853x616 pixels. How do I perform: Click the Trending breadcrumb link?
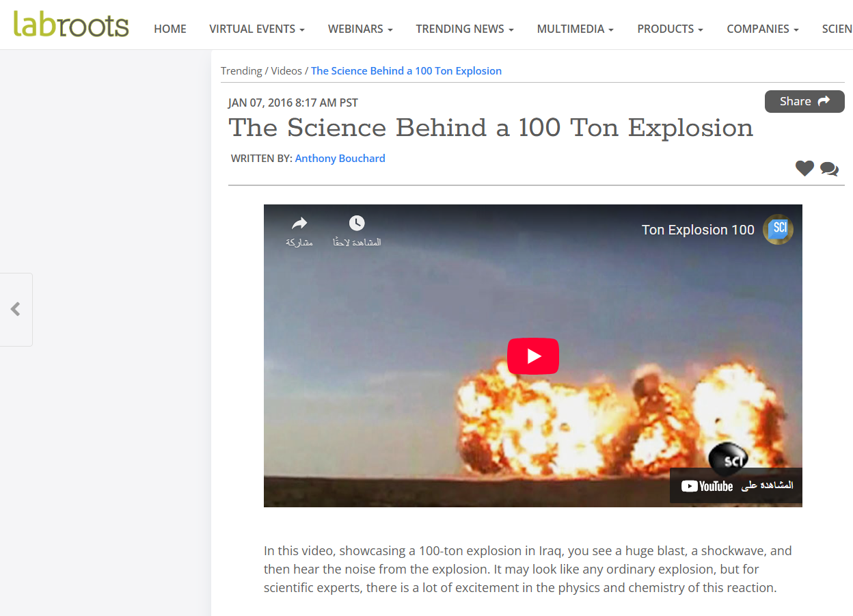click(241, 71)
